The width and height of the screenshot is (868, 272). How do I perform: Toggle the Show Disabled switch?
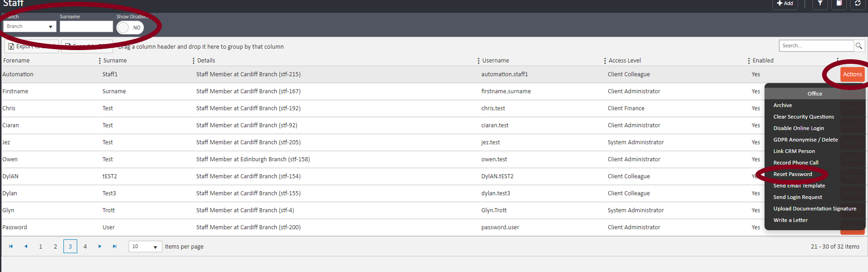[130, 28]
